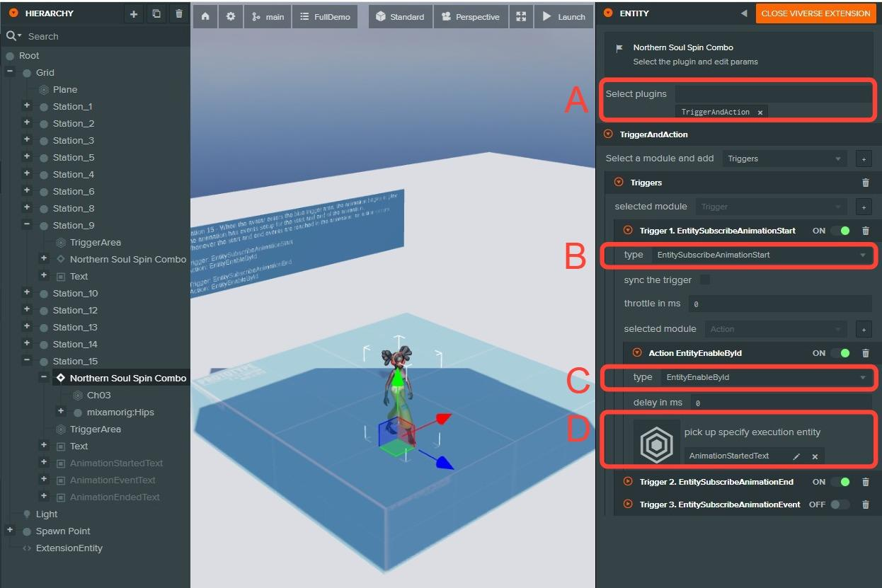
Task: Click the delete trash icon in Hierarchy header
Action: coord(179,13)
